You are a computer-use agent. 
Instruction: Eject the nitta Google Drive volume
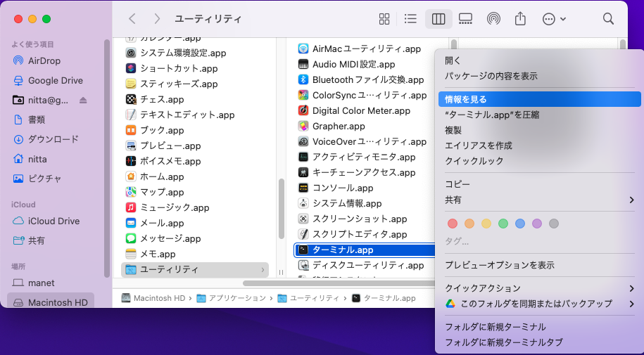[x=83, y=100]
